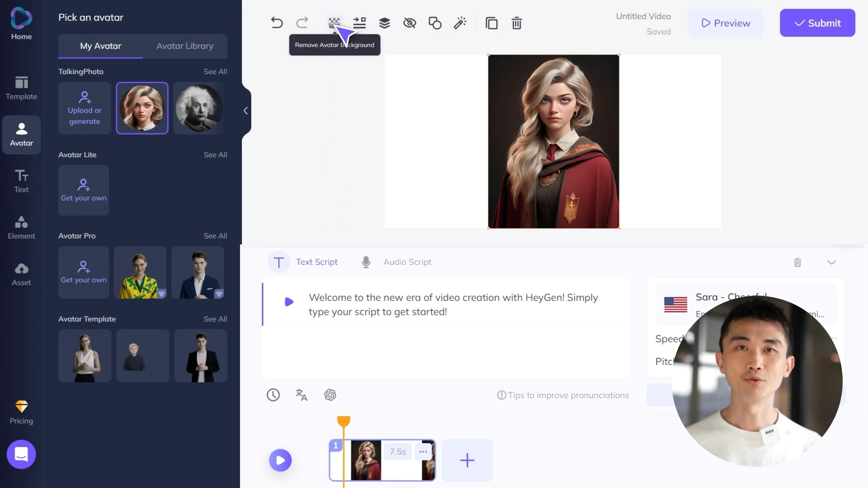Image resolution: width=868 pixels, height=488 pixels.
Task: Click the Remove Avatar Background icon
Action: coord(334,23)
